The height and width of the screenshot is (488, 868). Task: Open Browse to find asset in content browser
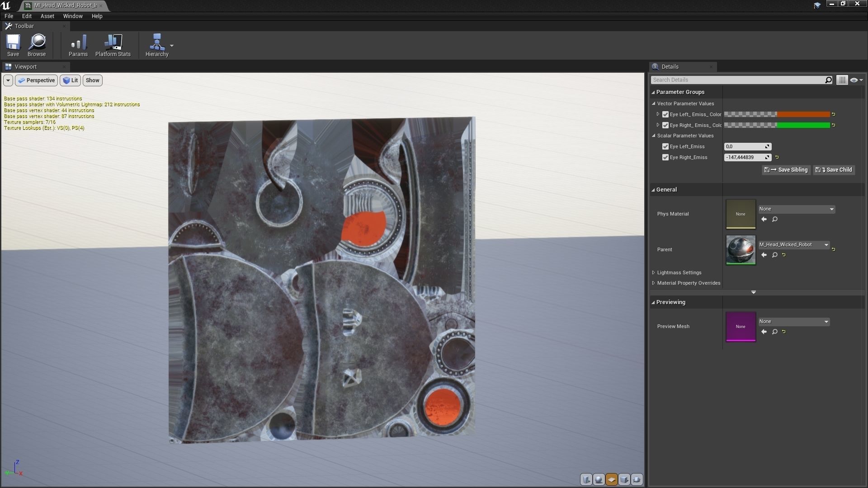coord(37,45)
